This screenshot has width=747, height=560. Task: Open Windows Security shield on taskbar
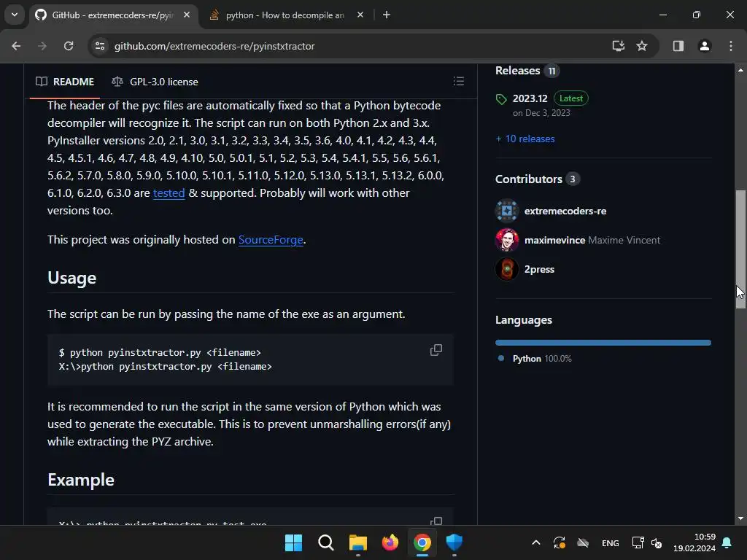[454, 542]
